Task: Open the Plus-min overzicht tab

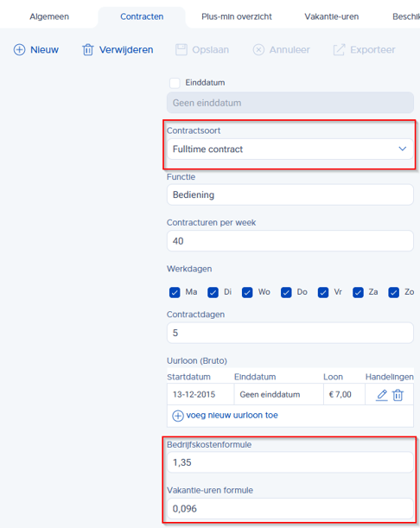Action: pyautogui.click(x=237, y=16)
